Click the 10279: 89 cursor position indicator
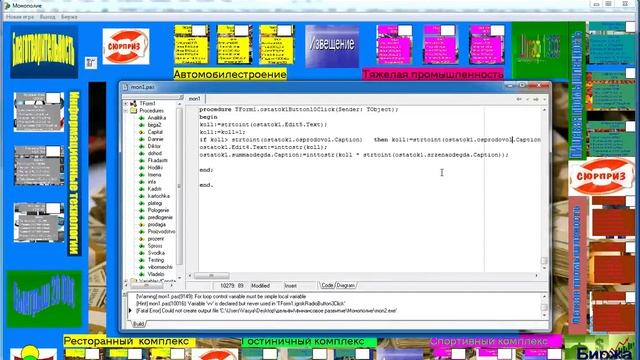 231,286
